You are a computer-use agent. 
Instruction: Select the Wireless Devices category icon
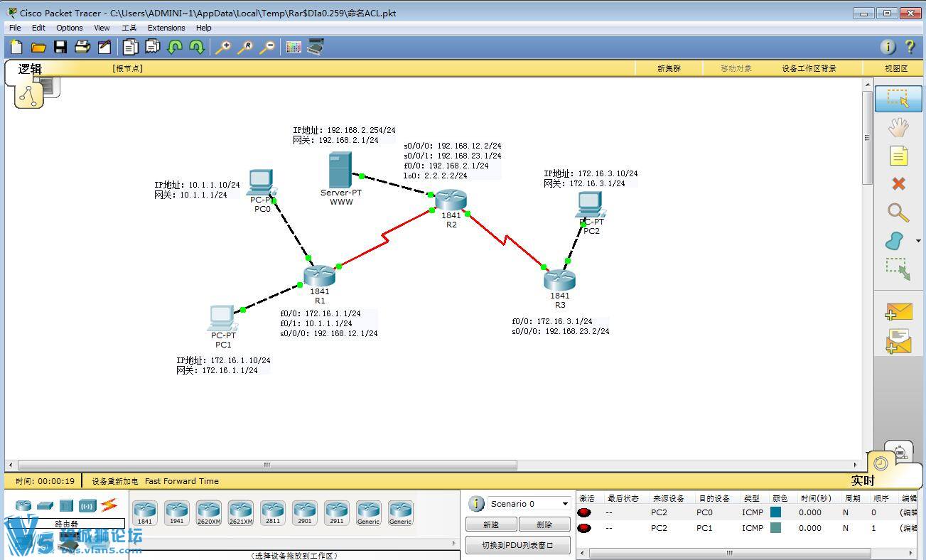(x=87, y=505)
